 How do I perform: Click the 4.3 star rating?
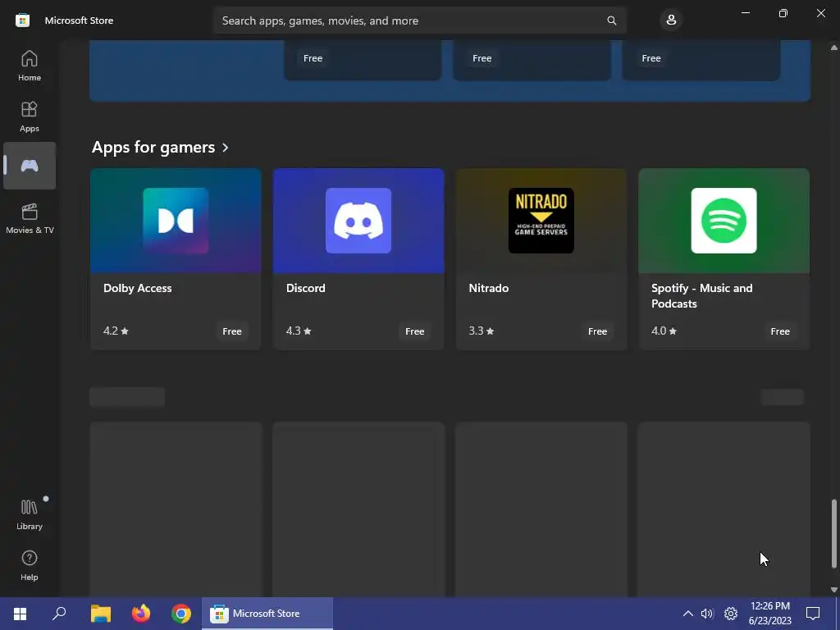[299, 331]
